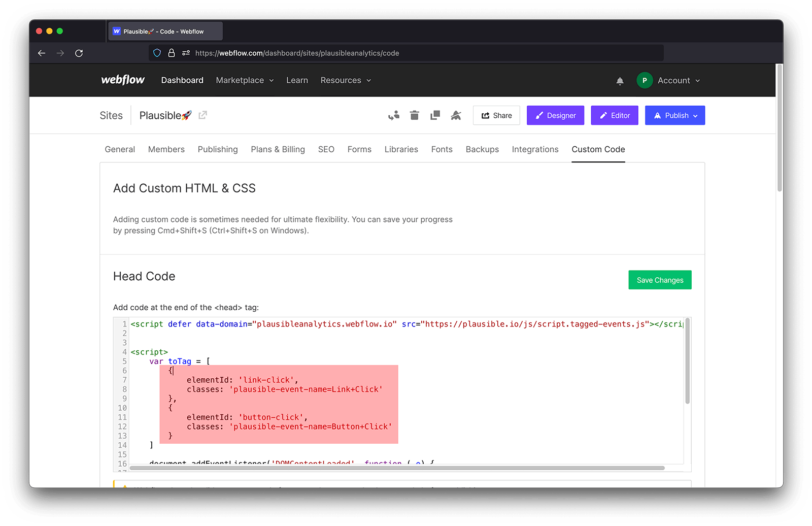
Task: Open the Backups tab
Action: tap(482, 149)
